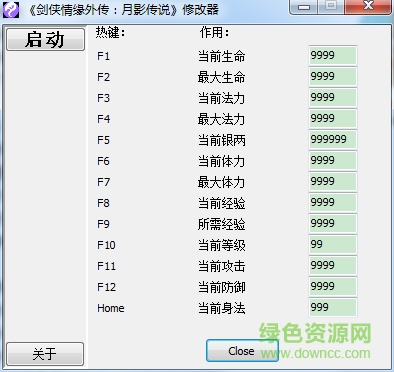Click the F6 hotkey label
The image size is (394, 372).
coord(103,161)
